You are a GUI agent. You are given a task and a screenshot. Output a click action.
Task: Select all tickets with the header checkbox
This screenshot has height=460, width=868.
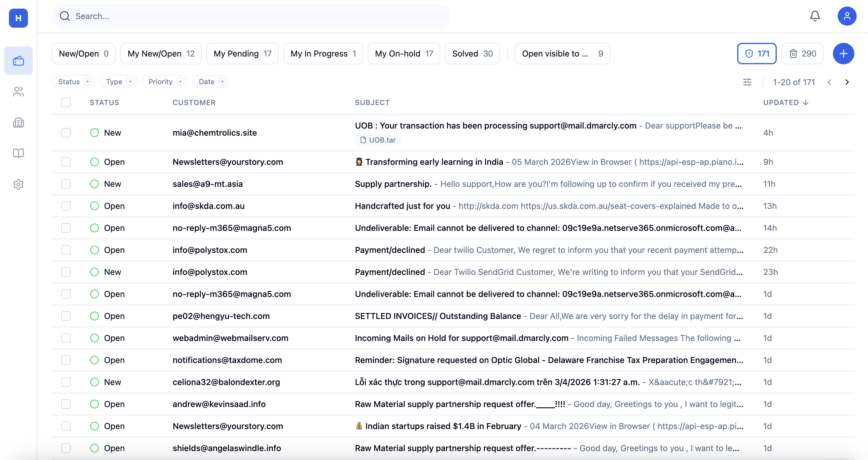point(66,102)
